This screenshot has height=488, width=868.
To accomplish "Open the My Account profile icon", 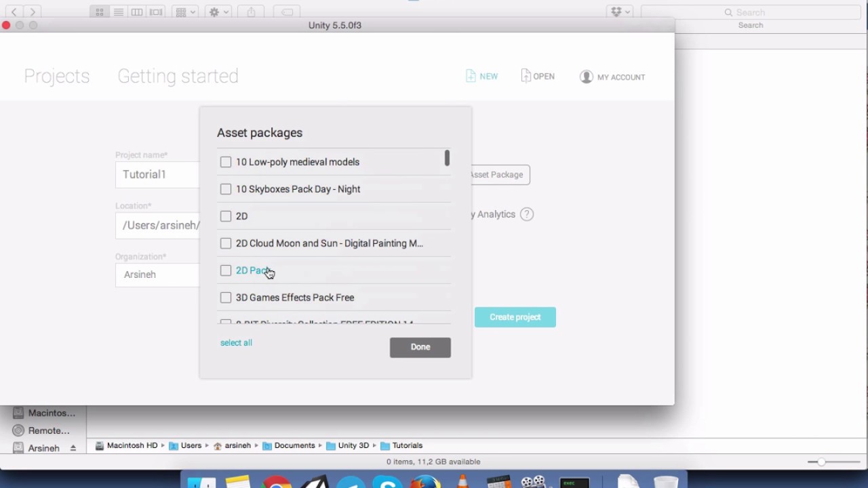I will click(587, 77).
